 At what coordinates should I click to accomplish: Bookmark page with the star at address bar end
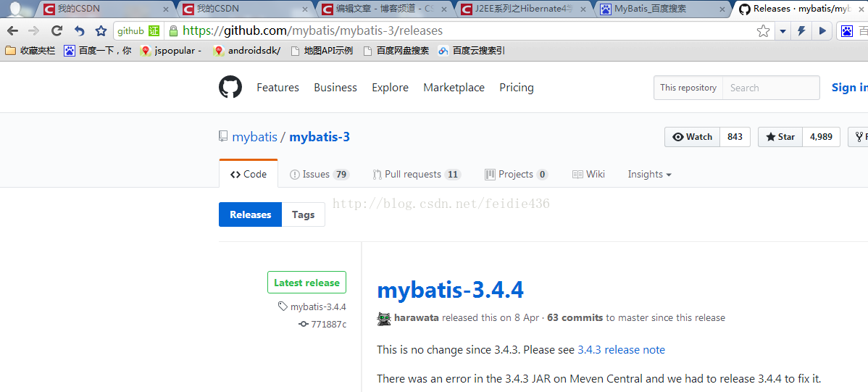click(x=764, y=31)
